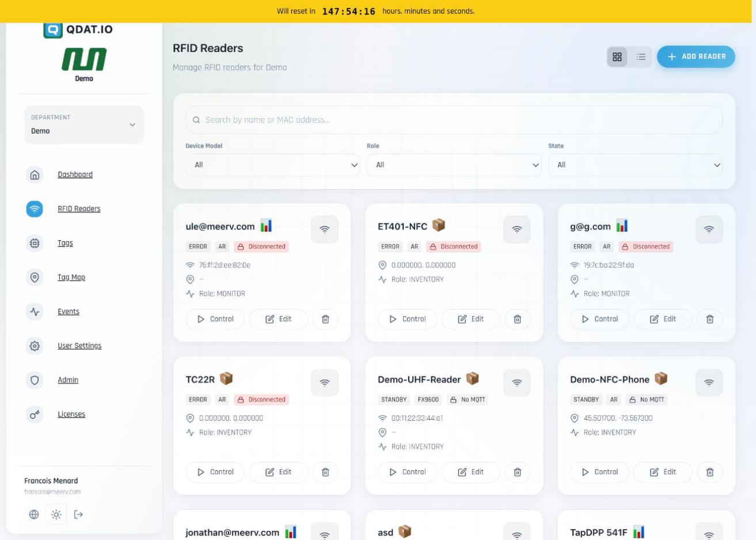Focus the search by name or MAC field
Viewport: 756px width, 540px height.
454,120
